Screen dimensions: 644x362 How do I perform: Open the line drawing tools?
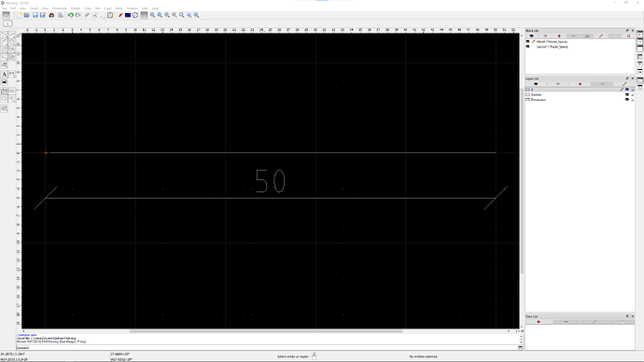(12, 35)
